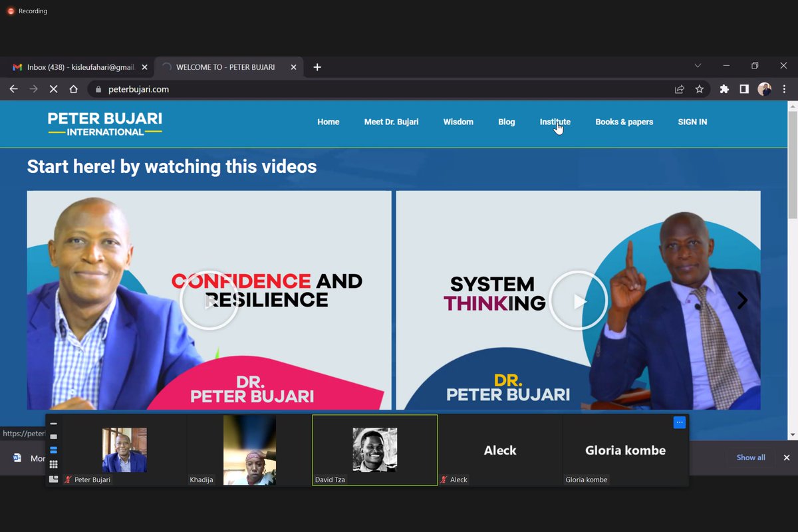Play the System Thinking video

click(578, 301)
